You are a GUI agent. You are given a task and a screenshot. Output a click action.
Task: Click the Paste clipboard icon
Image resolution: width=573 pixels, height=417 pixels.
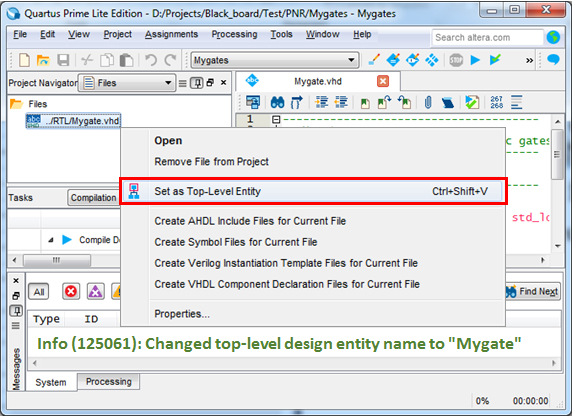pyautogui.click(x=126, y=60)
